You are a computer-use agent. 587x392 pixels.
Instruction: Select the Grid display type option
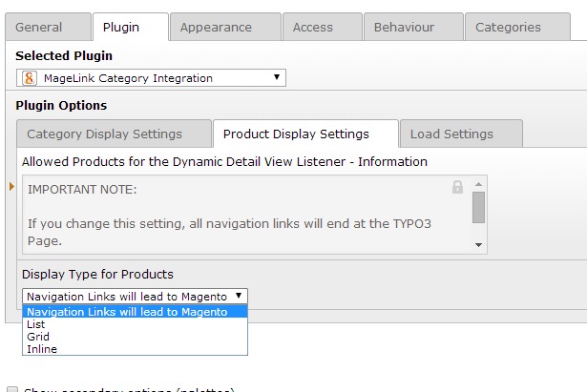[38, 337]
